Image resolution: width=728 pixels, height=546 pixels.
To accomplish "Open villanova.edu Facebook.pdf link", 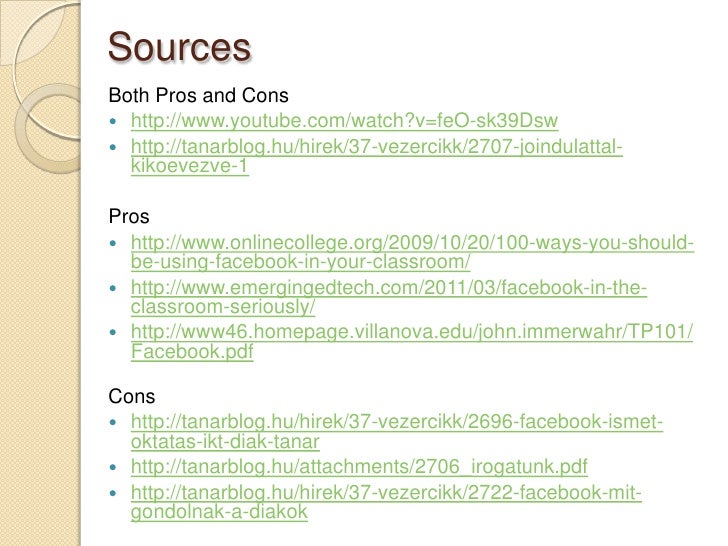I will click(x=412, y=342).
